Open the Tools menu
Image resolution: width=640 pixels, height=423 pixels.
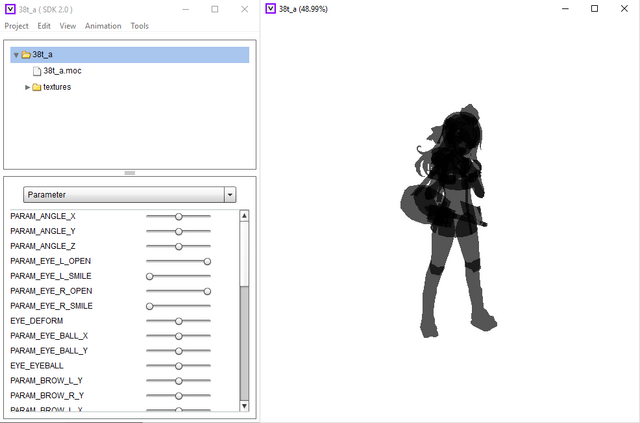pos(140,26)
